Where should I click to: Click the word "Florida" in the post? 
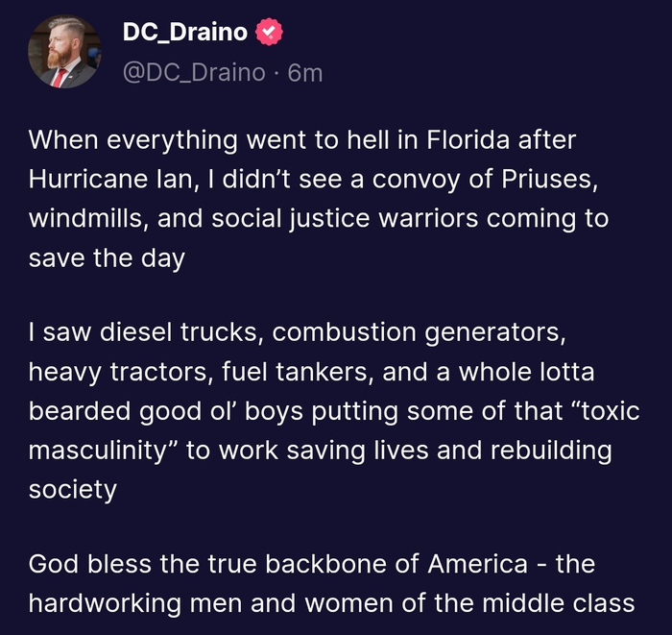(468, 139)
